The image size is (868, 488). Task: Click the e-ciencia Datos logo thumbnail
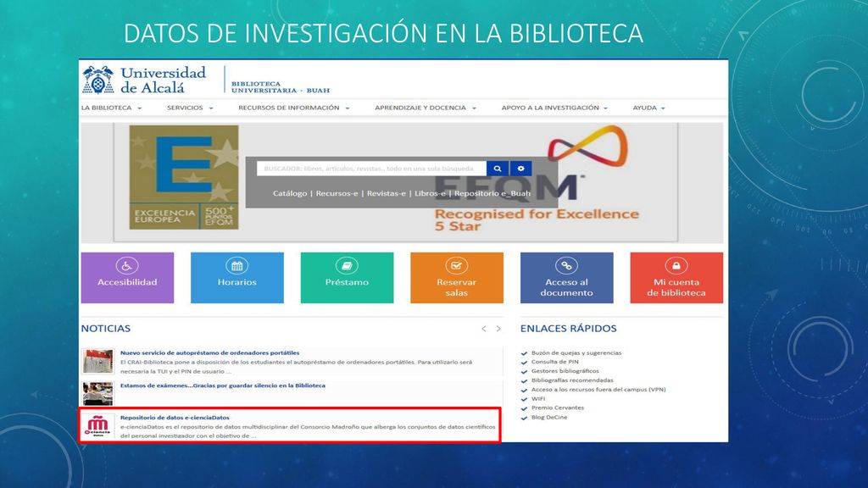(97, 425)
